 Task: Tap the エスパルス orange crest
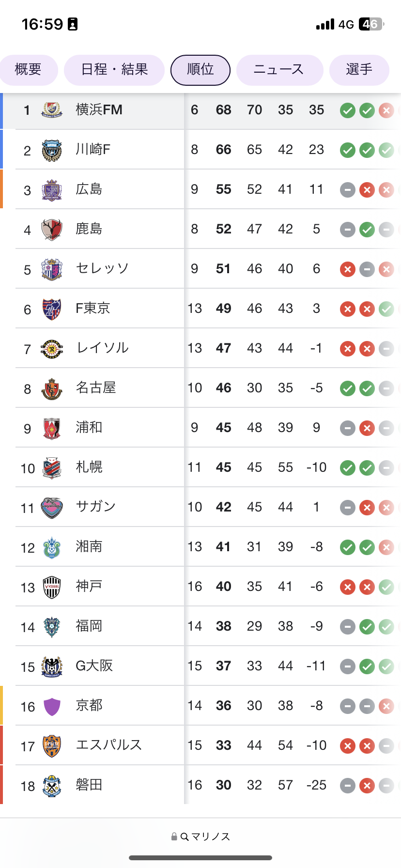click(x=52, y=746)
